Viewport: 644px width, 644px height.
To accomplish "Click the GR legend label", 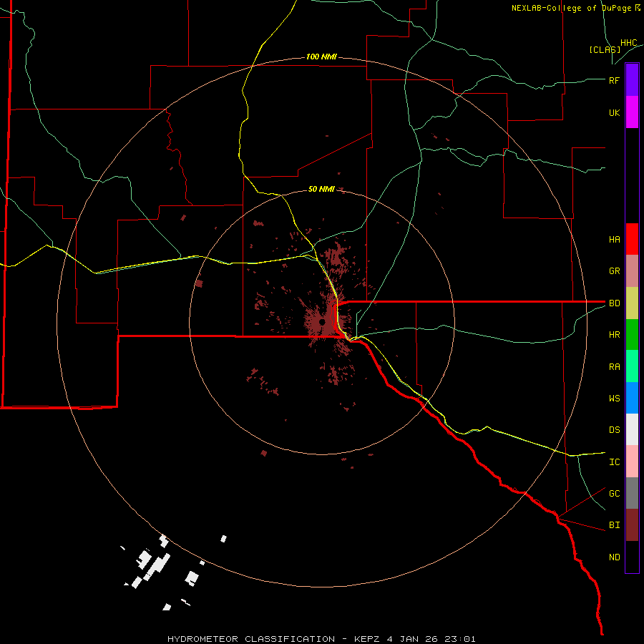I will (x=614, y=270).
